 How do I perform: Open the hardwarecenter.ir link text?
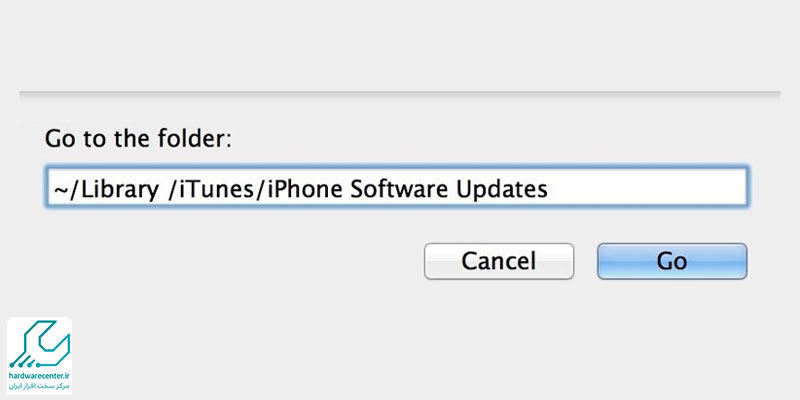click(39, 375)
